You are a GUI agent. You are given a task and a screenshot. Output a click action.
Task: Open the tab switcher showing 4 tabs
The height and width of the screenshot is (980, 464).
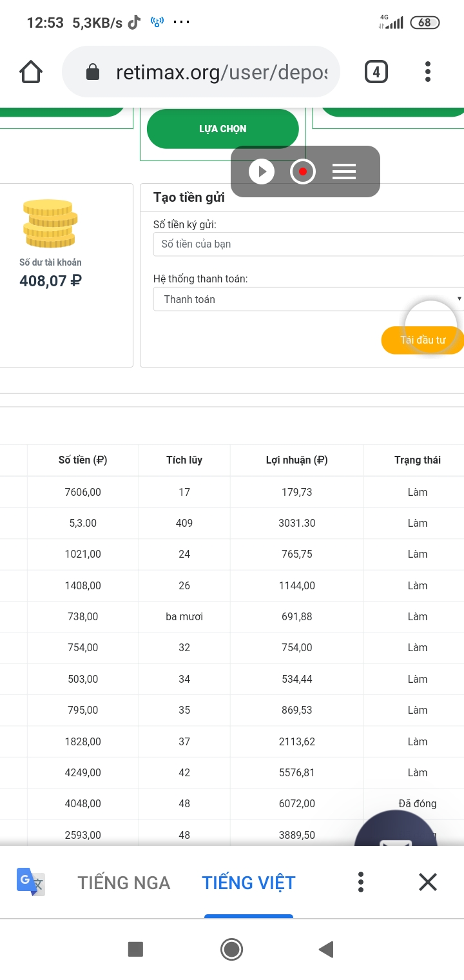pyautogui.click(x=376, y=72)
